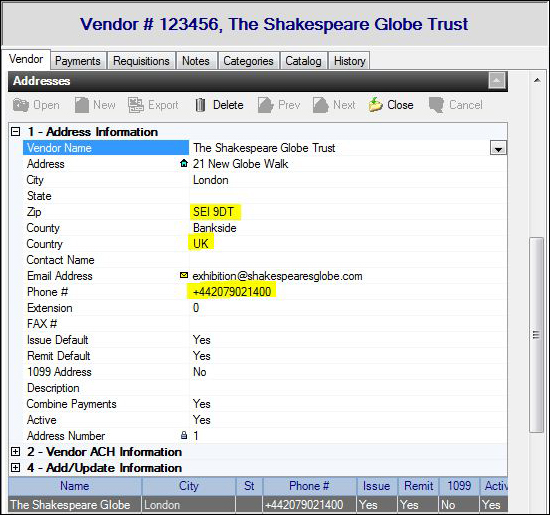Click the envelope icon beside Email Address

coord(184,275)
